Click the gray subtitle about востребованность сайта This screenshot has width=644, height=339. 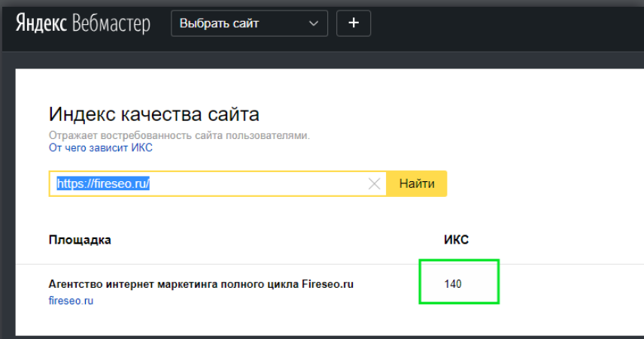(x=179, y=135)
